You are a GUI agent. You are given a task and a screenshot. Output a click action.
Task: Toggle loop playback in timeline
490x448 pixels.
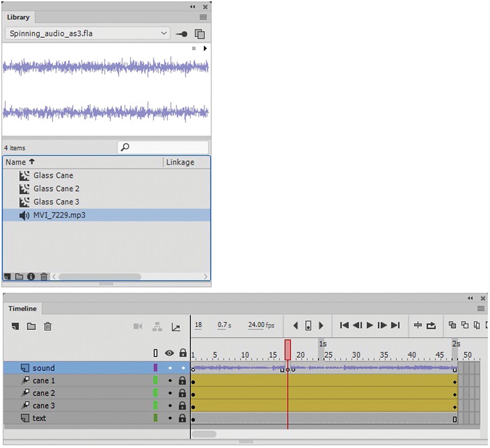click(431, 325)
